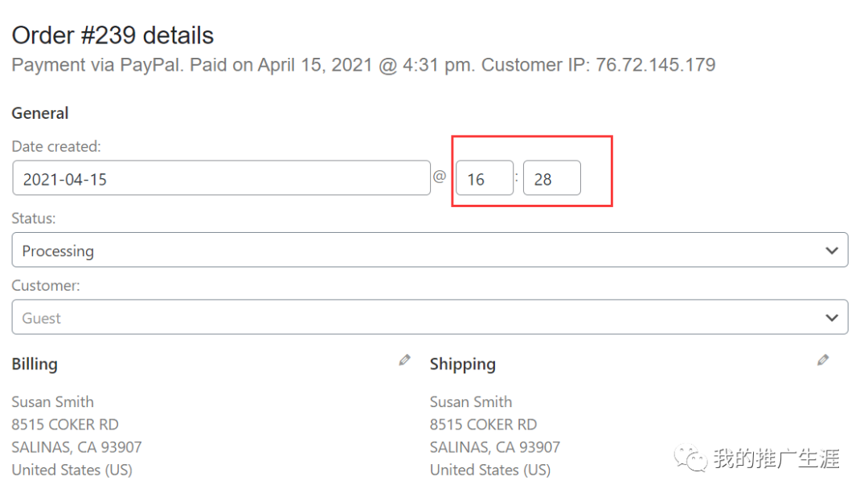Click shipping address line 8515 COKER RD
The height and width of the screenshot is (497, 868).
(x=483, y=424)
